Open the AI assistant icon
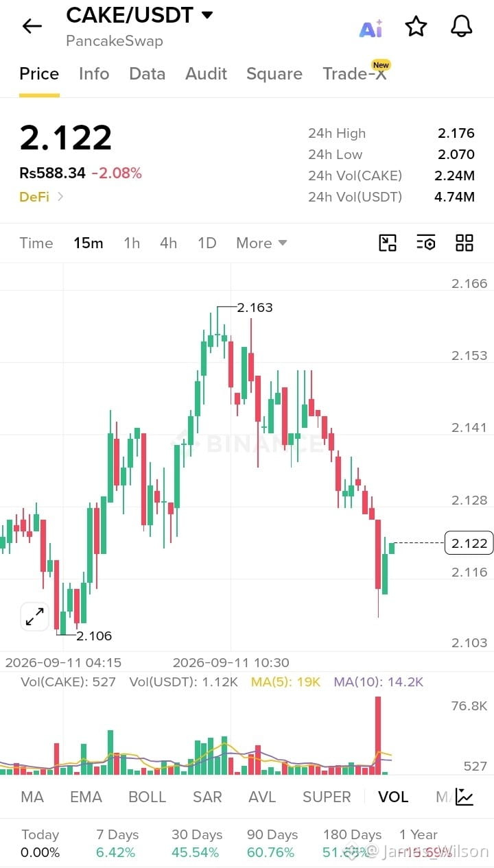Viewport: 494px width, 868px height. pyautogui.click(x=370, y=28)
